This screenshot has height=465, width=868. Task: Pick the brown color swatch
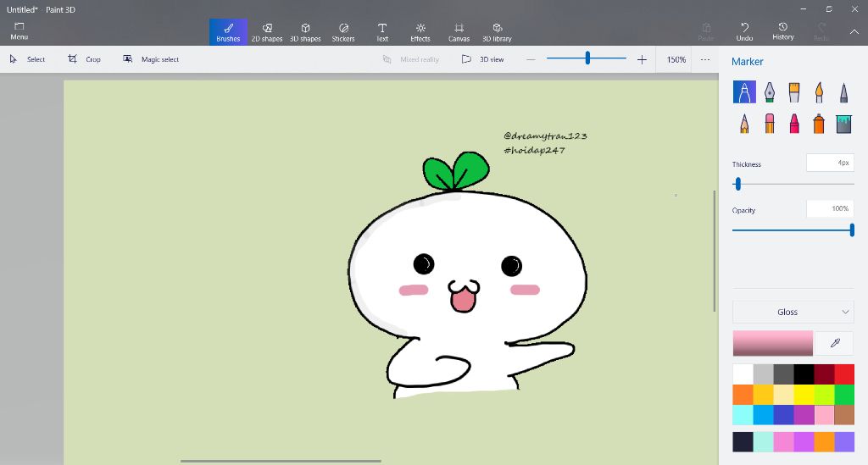[x=844, y=415]
